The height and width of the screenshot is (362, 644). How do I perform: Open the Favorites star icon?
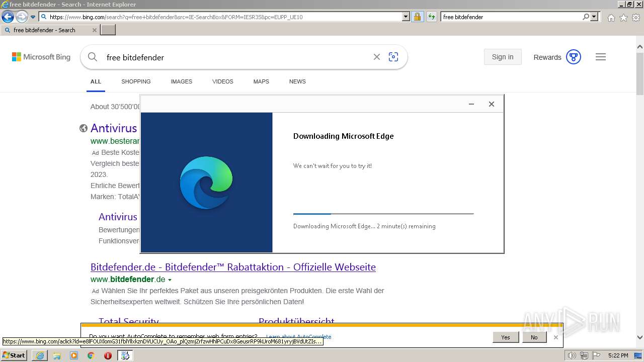pyautogui.click(x=623, y=18)
